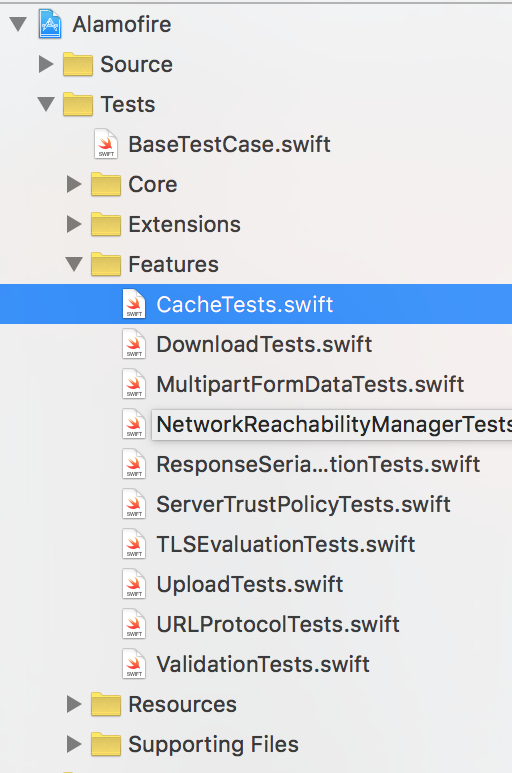Select MultipartFormDataTests.swift file
Screen dimensions: 512x773
click(310, 385)
